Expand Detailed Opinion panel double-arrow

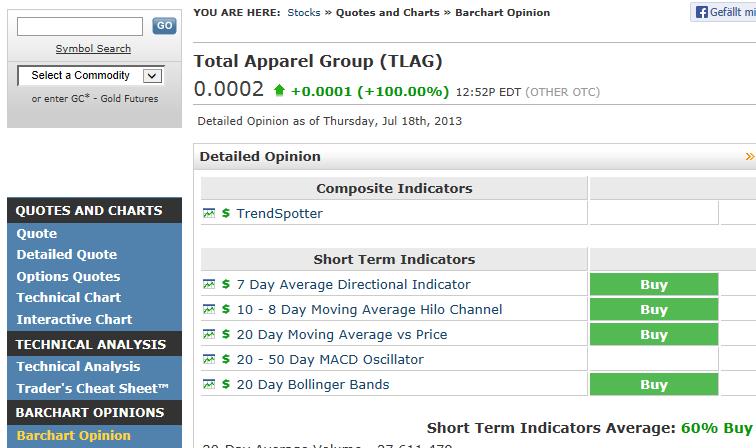[750, 156]
